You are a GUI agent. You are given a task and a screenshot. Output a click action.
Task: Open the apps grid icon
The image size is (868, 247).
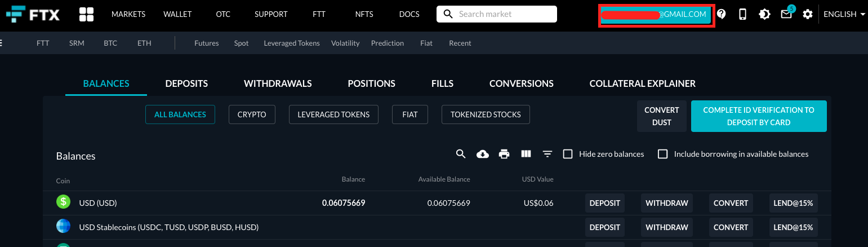[x=87, y=14]
